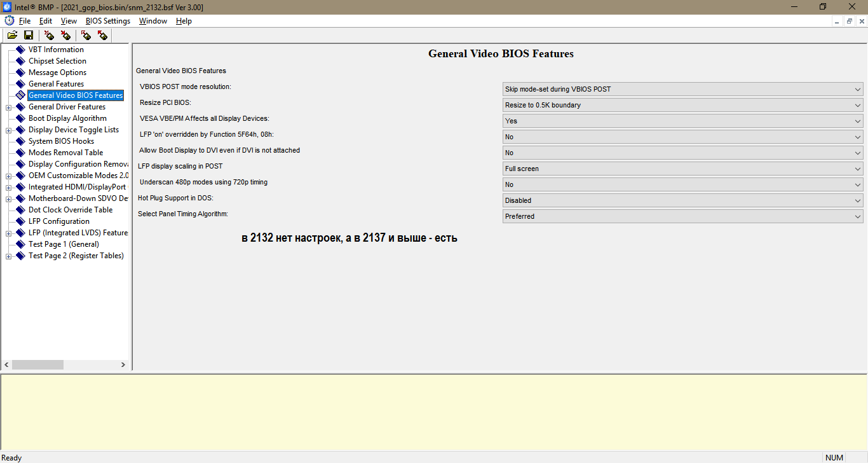The width and height of the screenshot is (868, 463).
Task: Open the File menu
Action: pos(25,21)
